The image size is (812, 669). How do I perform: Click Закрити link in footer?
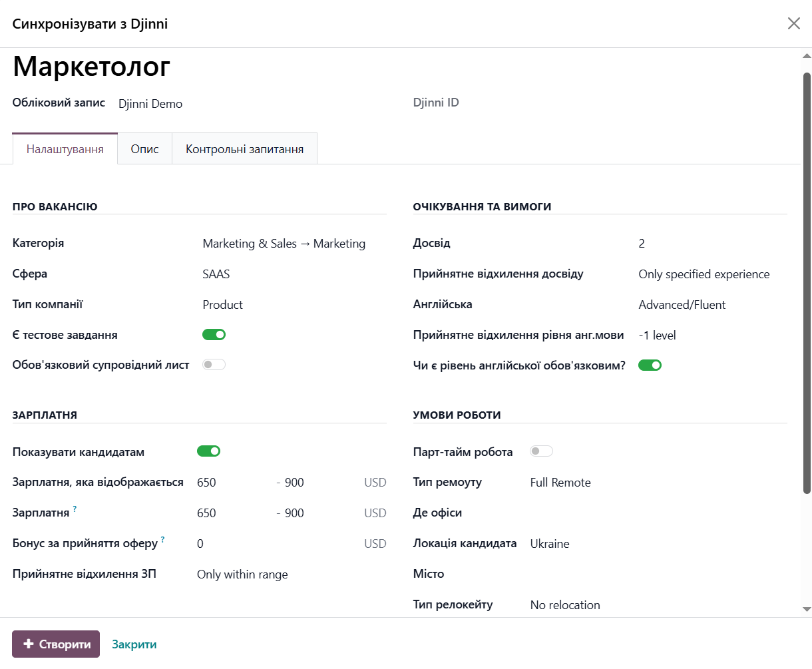click(134, 644)
